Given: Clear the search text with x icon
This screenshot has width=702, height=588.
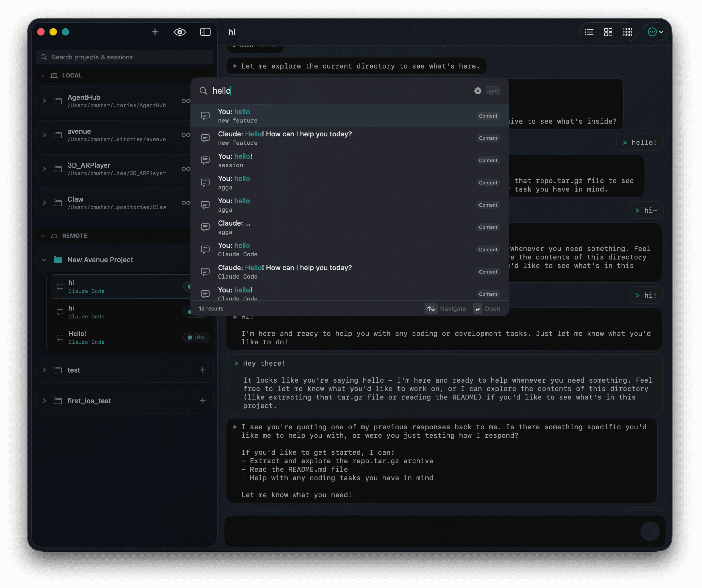Looking at the screenshot, I should tap(478, 91).
